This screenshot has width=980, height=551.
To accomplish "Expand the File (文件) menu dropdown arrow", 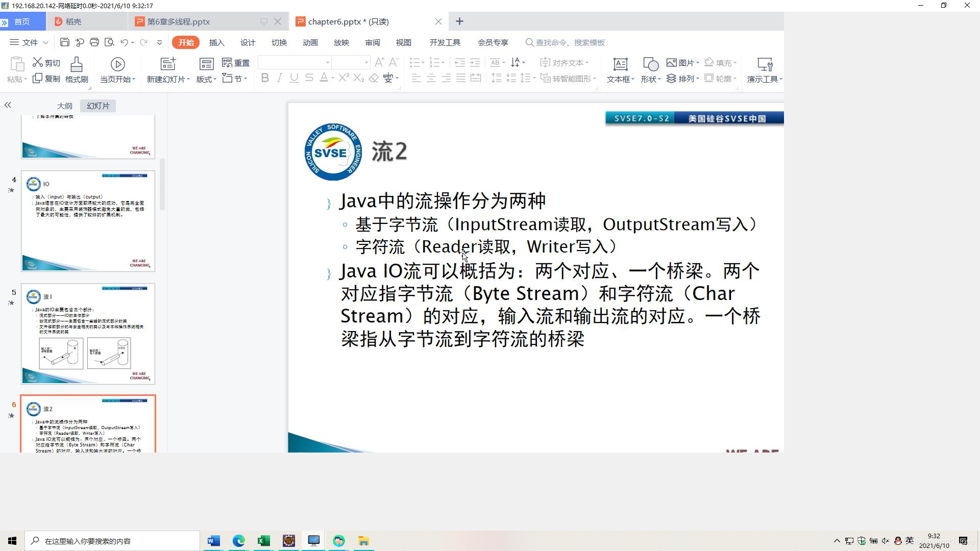I will click(45, 42).
